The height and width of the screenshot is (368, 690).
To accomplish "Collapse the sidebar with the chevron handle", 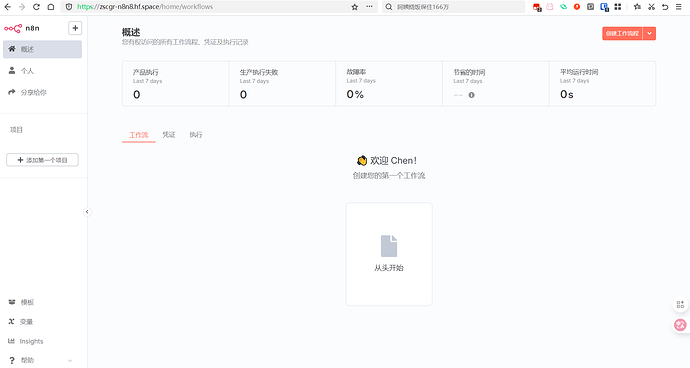I will point(87,212).
